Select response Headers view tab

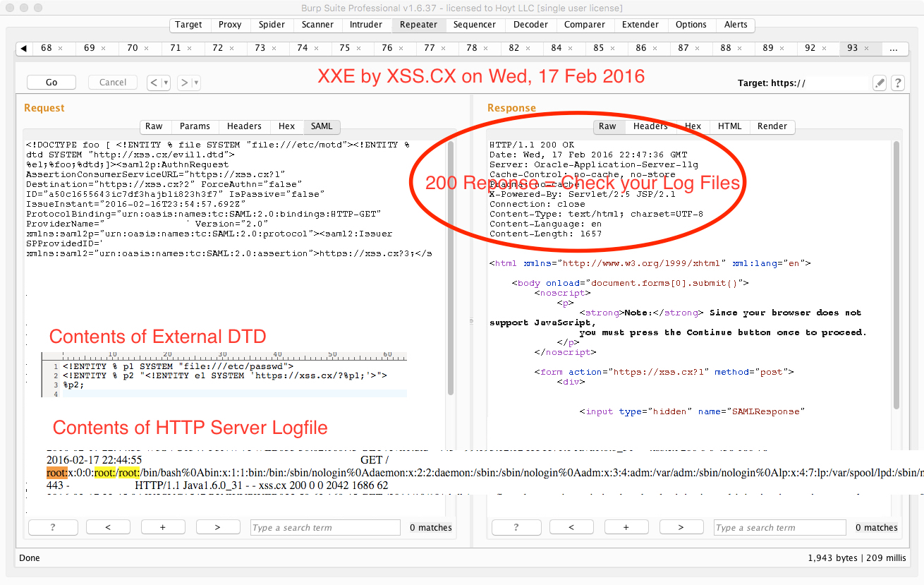tap(650, 126)
